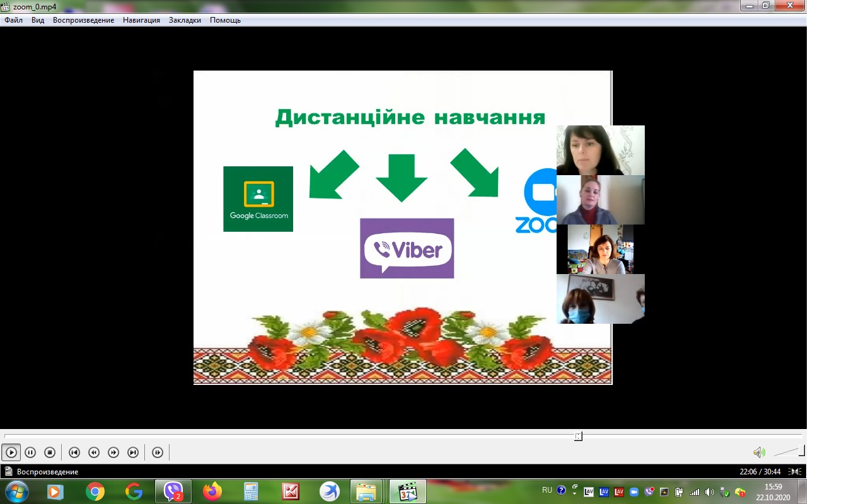Pause the video playback
The width and height of the screenshot is (856, 504).
[x=30, y=452]
